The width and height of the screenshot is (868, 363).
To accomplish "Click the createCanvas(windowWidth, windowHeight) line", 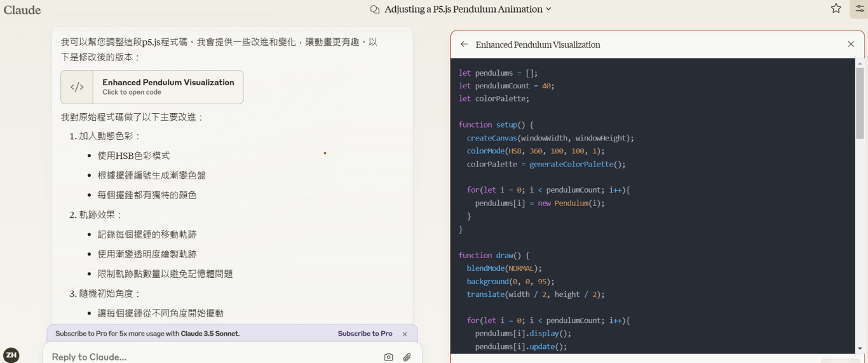I will [x=550, y=138].
